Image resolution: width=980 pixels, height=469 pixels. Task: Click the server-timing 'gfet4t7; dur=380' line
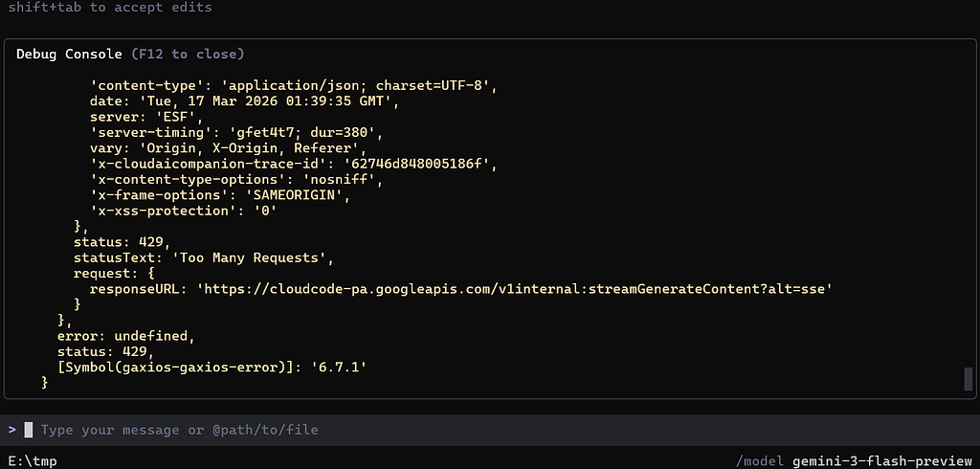coord(235,133)
